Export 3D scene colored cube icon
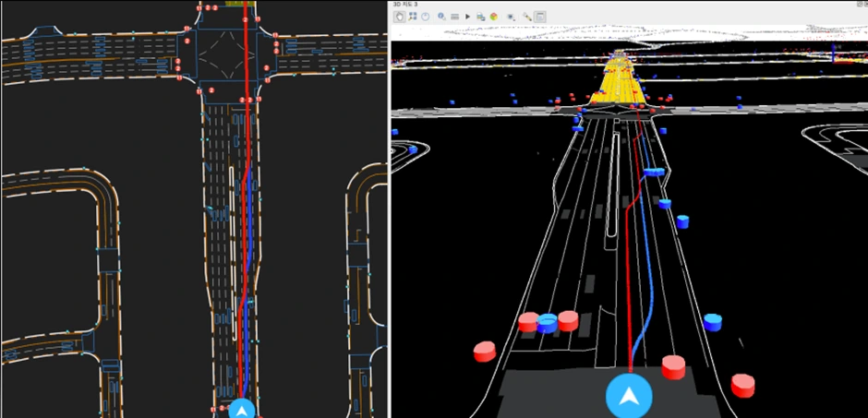 494,17
